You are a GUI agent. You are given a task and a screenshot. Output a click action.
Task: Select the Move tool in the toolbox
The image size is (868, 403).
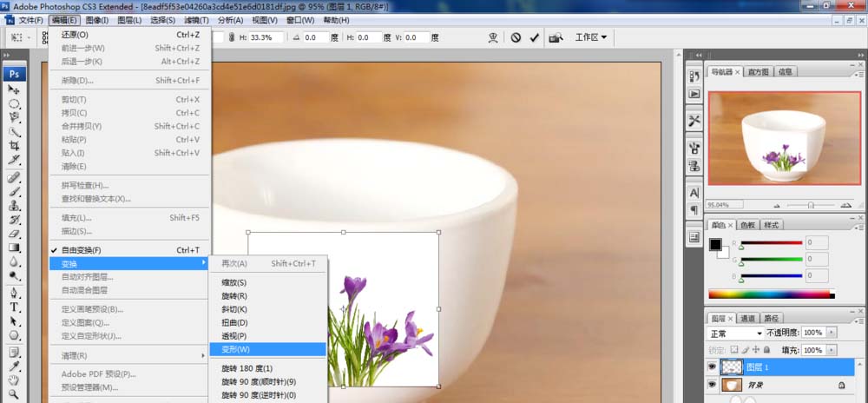[14, 90]
